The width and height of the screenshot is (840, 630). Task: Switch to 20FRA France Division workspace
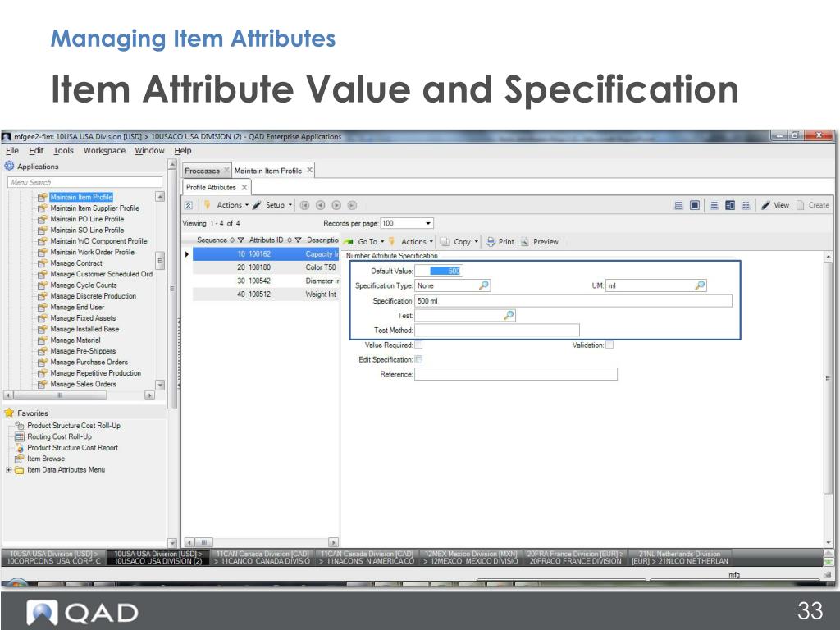coord(575,557)
